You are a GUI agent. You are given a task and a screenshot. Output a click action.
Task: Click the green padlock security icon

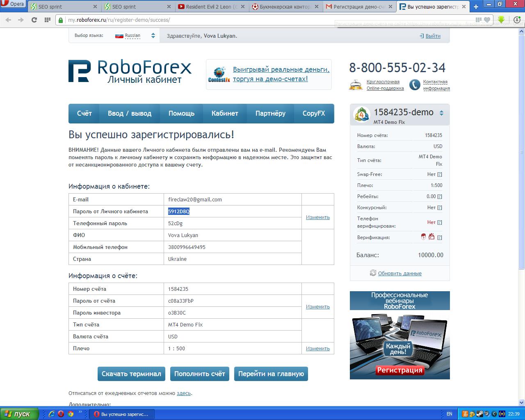(x=61, y=20)
